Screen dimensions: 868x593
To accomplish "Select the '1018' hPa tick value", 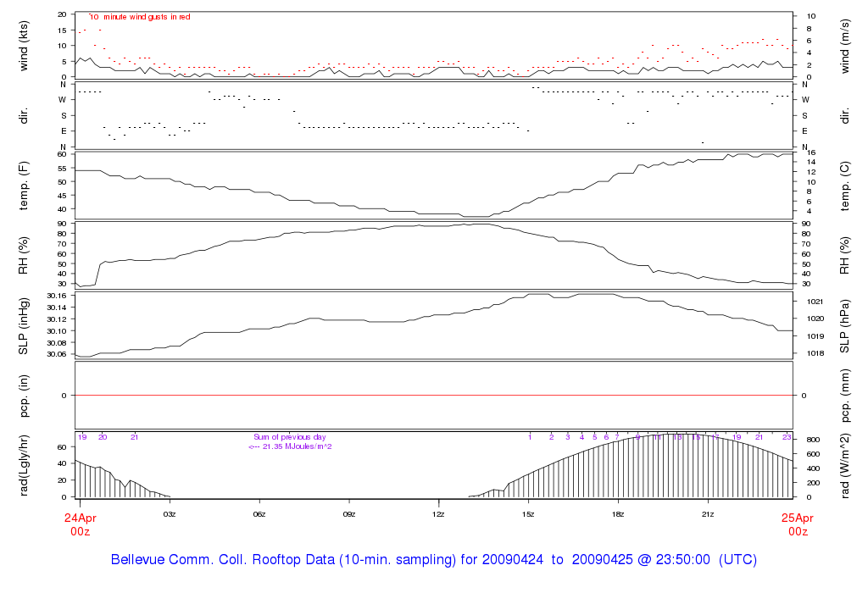I will (x=815, y=353).
